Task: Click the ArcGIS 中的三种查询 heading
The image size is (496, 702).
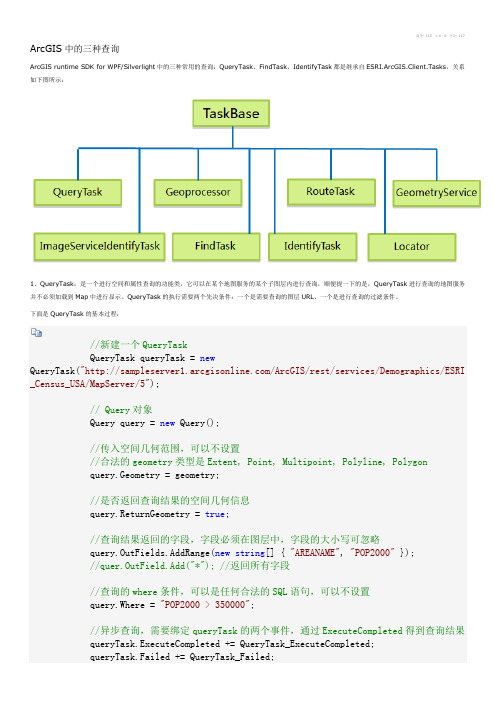Action: [75, 48]
